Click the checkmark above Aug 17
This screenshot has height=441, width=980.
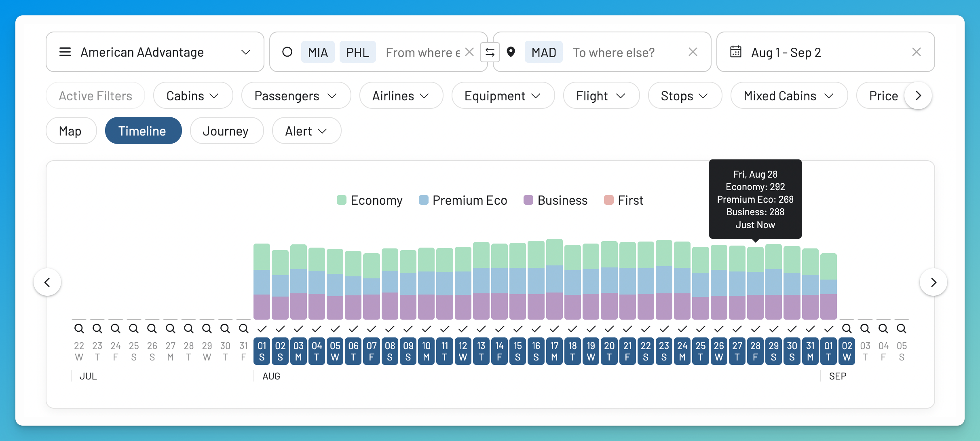[554, 329]
